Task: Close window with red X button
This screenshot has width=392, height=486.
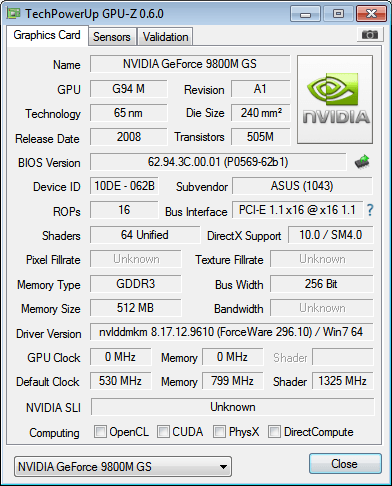Action: tap(371, 14)
